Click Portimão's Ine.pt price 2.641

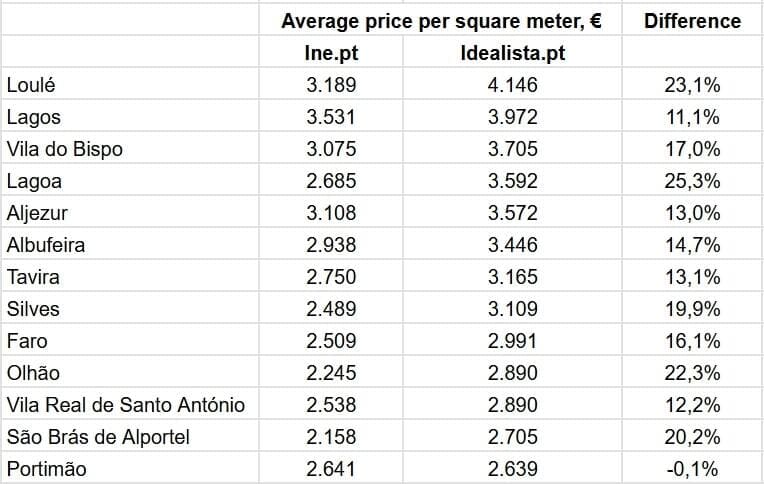pos(331,469)
